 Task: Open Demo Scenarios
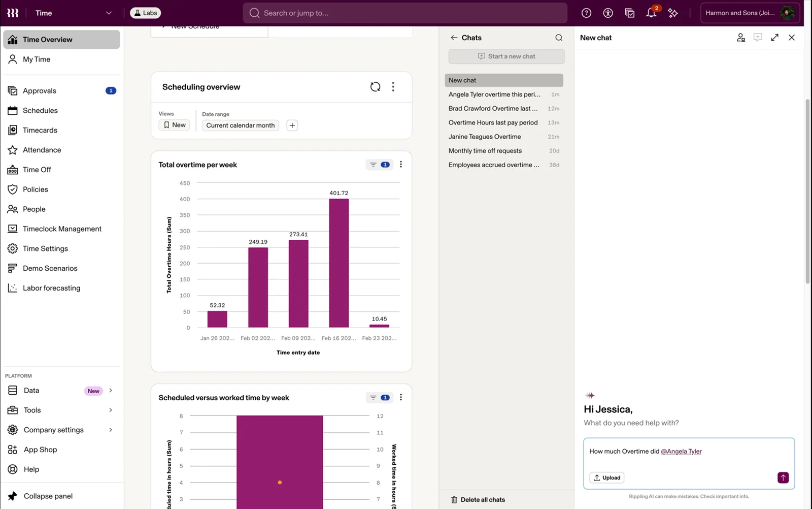pos(62,269)
